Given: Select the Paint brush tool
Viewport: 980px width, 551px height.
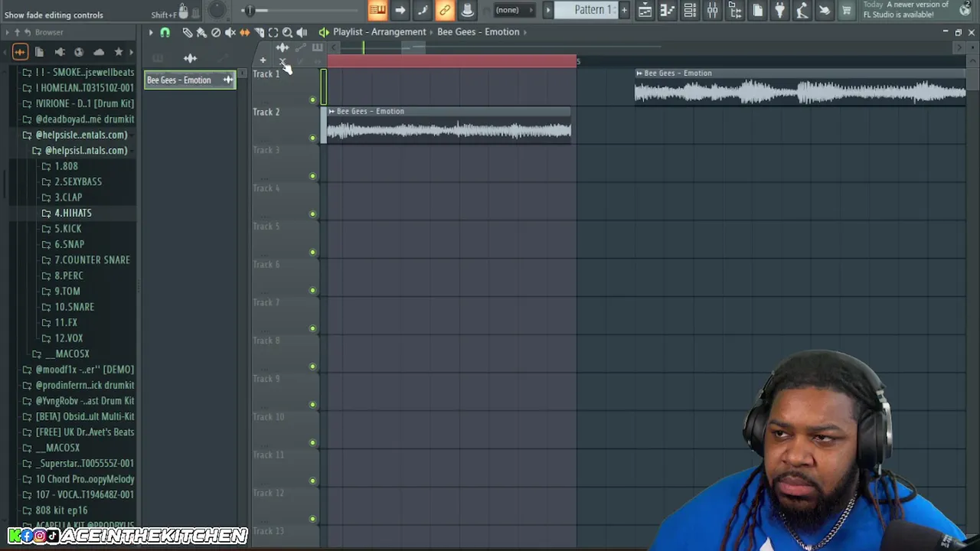Looking at the screenshot, I should [201, 32].
